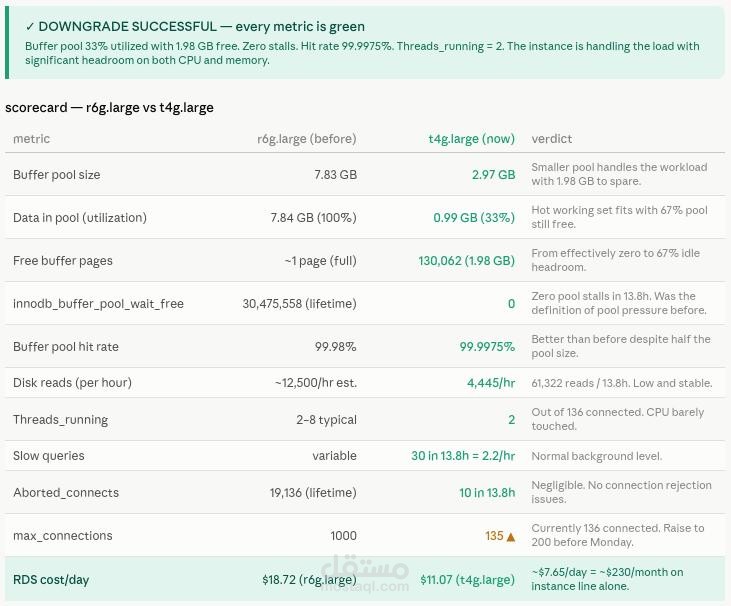Click the 'RDS cost/day' highlighted row label
The height and width of the screenshot is (606, 731).
[x=51, y=580]
